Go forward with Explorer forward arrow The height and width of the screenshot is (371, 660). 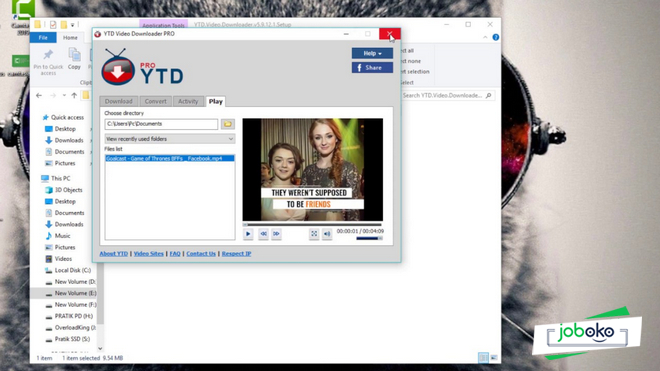(x=53, y=96)
